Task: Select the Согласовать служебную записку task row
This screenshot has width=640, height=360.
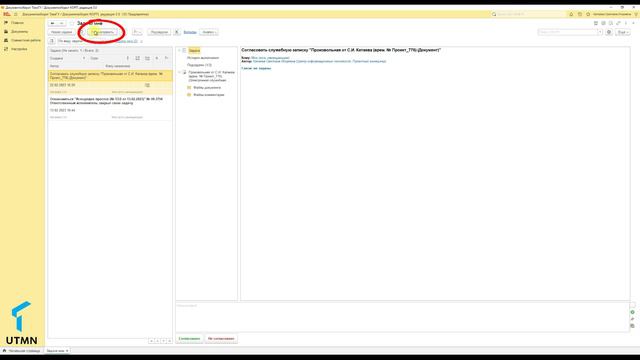Action: 110,82
